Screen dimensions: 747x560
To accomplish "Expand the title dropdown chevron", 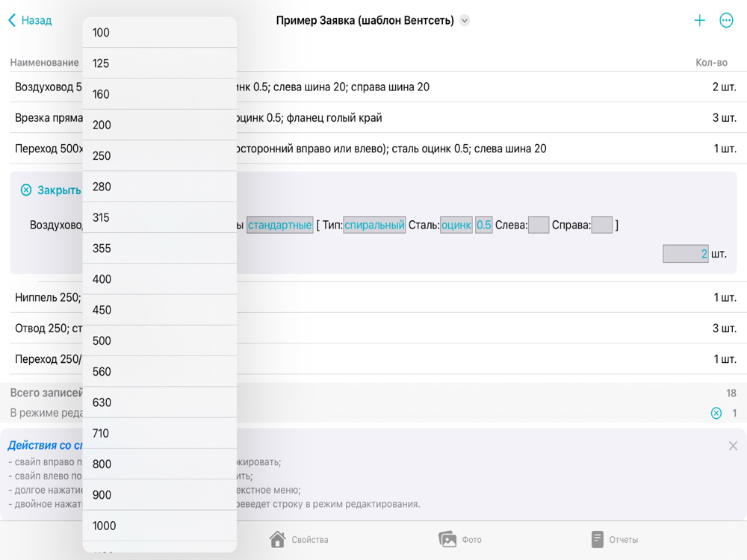I will (x=465, y=20).
